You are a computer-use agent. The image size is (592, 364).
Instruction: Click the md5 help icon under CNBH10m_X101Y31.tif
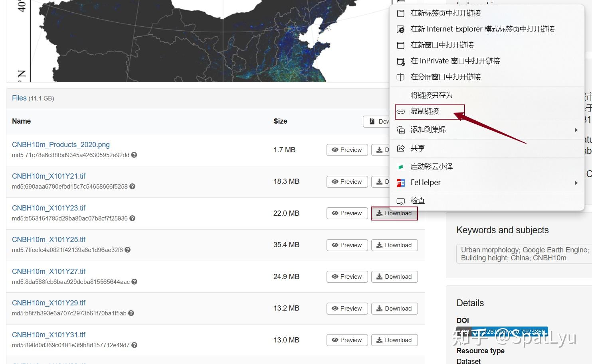134,345
